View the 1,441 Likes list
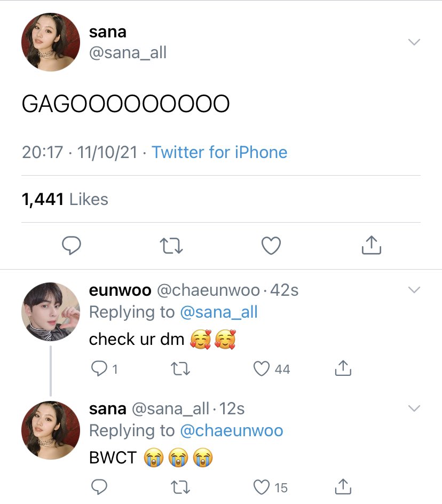442x504 pixels. click(65, 199)
